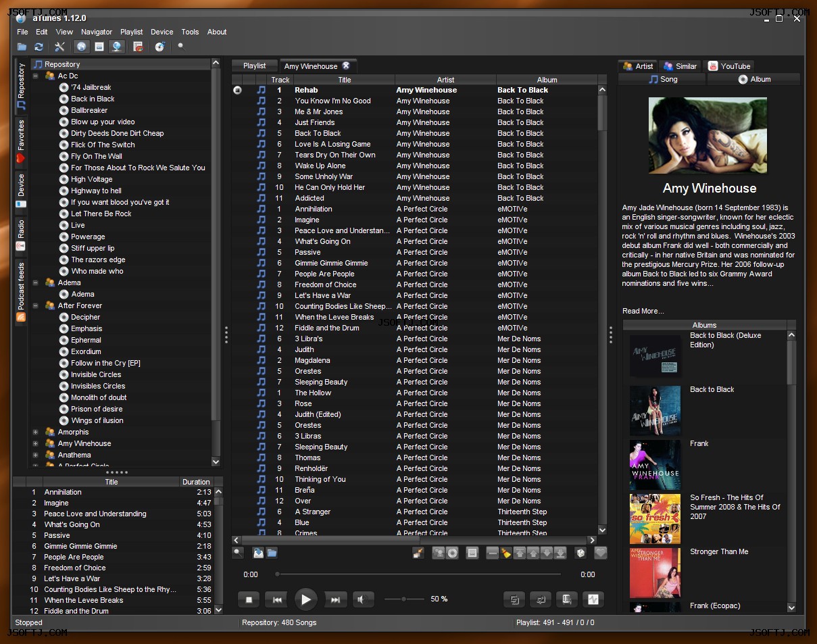Click the Read More... link
This screenshot has width=817, height=644.
643,311
